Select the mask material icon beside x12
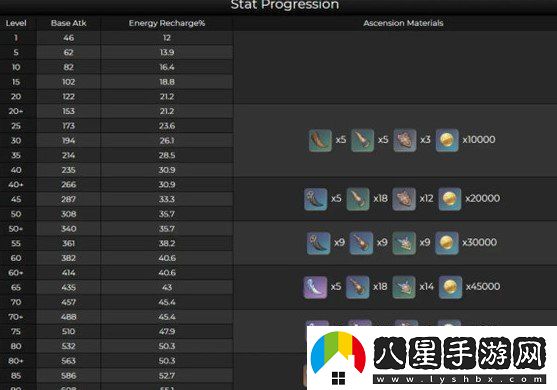Viewport: 557px width, 390px height. (404, 199)
